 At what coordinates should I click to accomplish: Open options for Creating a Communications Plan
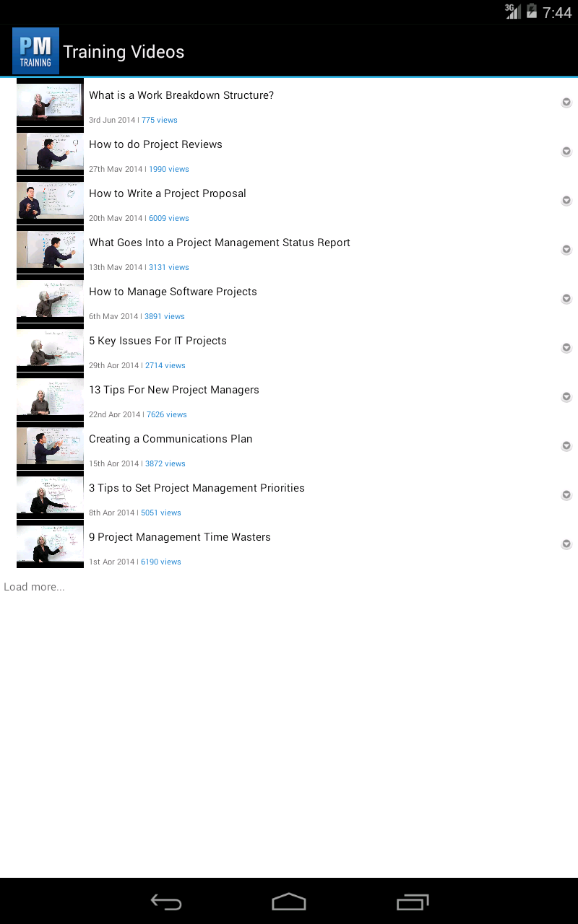tap(566, 446)
